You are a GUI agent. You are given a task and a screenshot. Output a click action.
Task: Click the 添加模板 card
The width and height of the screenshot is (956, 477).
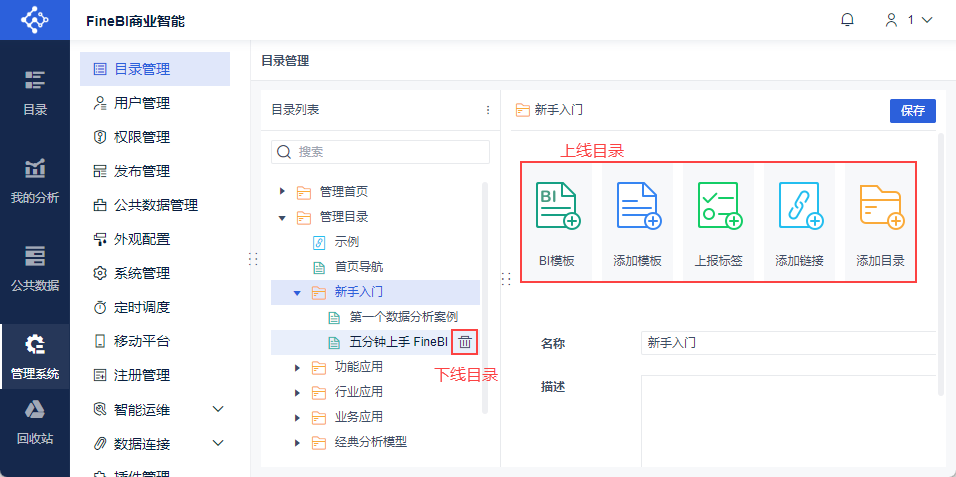pos(638,221)
